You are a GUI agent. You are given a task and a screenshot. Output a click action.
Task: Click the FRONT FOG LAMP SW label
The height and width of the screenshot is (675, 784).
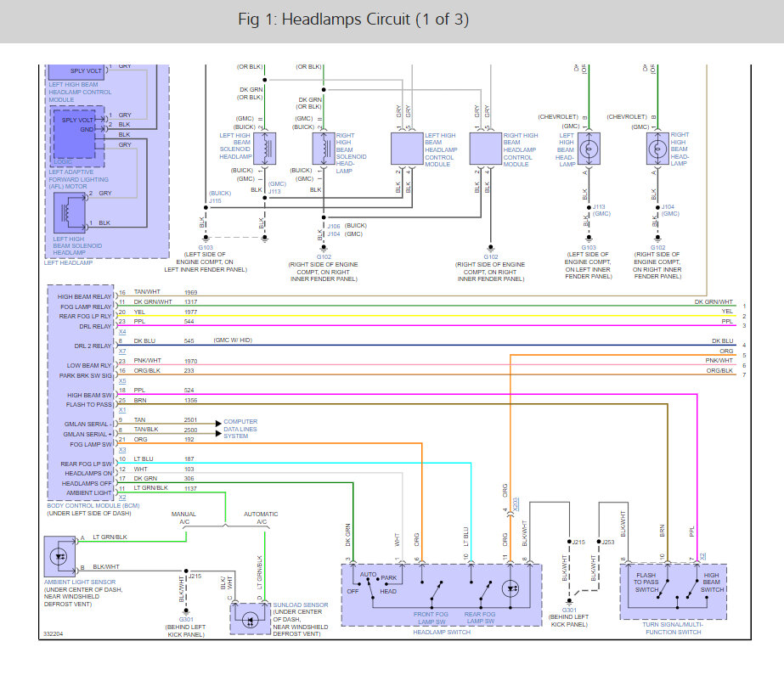[x=431, y=618]
